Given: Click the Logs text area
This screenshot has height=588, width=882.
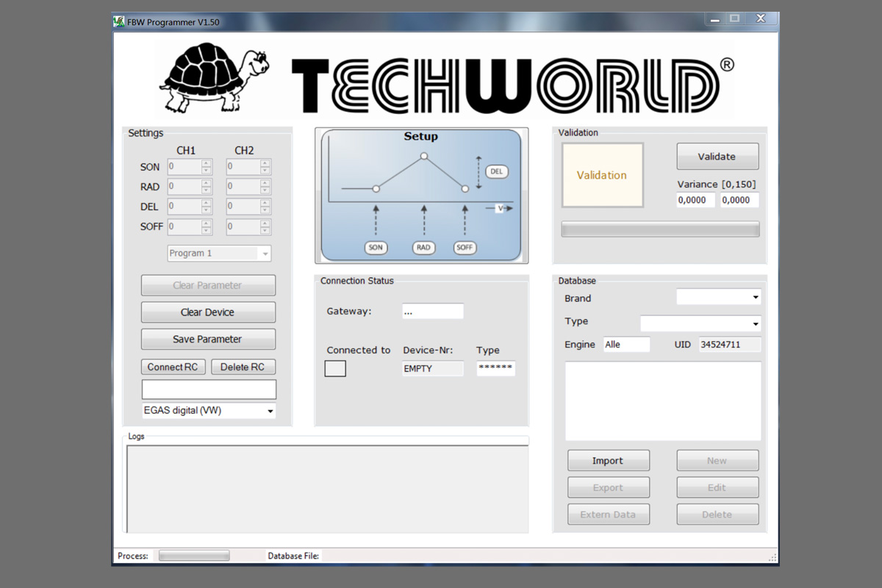Looking at the screenshot, I should 328,489.
